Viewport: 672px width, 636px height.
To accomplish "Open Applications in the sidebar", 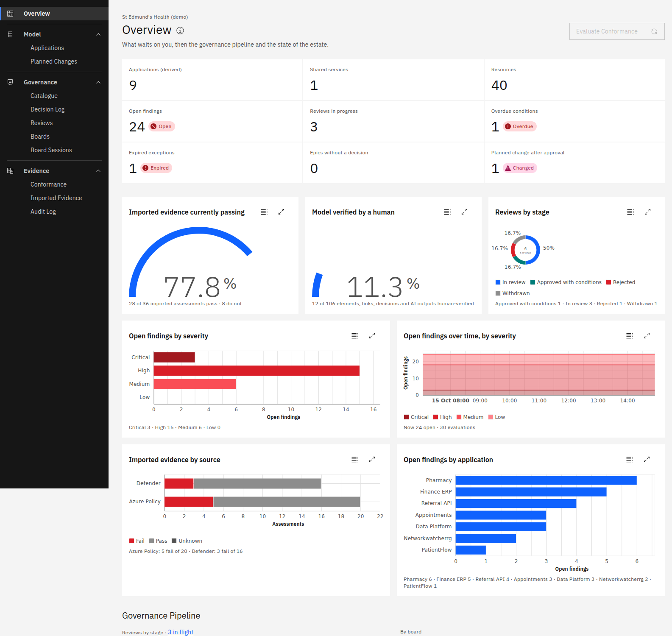I will (x=54, y=48).
